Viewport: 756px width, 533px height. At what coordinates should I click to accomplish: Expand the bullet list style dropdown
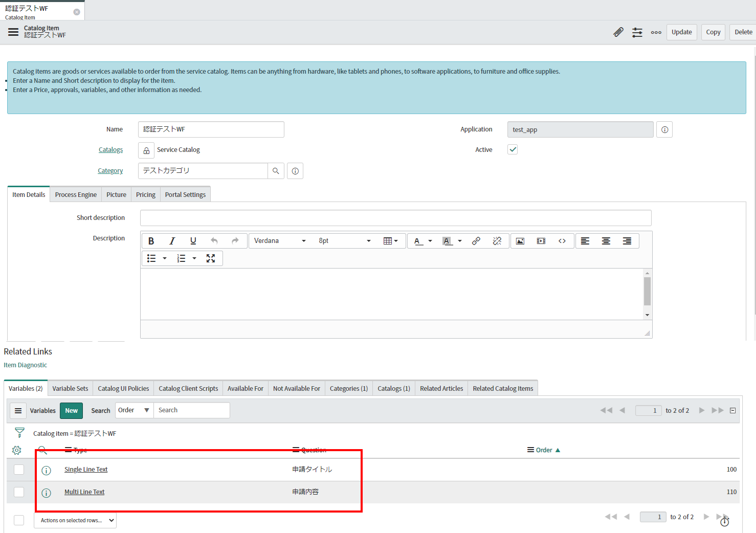[x=165, y=258]
